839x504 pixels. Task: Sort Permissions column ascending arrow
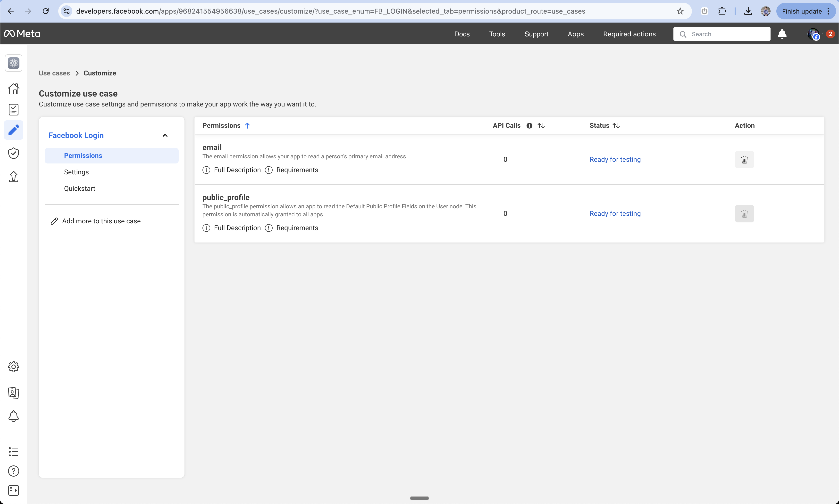point(247,126)
